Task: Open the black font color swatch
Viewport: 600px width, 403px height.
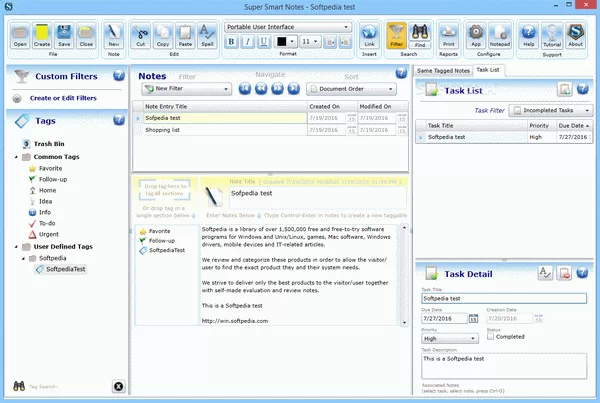Action: click(x=285, y=42)
